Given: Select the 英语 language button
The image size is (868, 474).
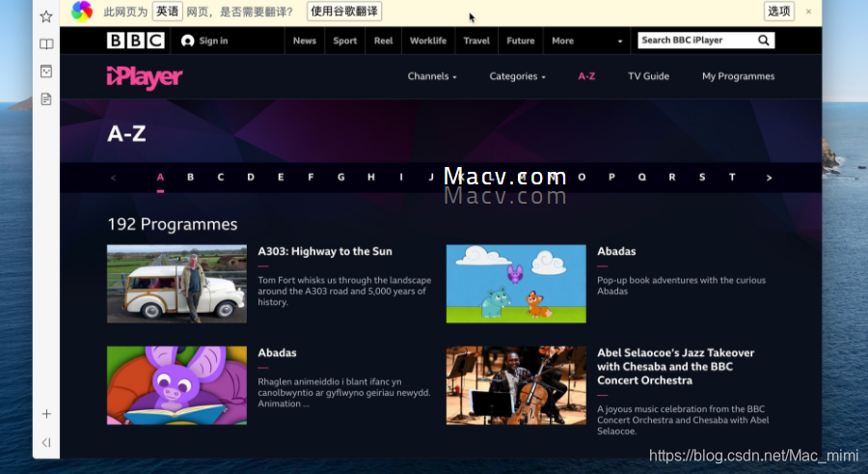Looking at the screenshot, I should pos(167,11).
